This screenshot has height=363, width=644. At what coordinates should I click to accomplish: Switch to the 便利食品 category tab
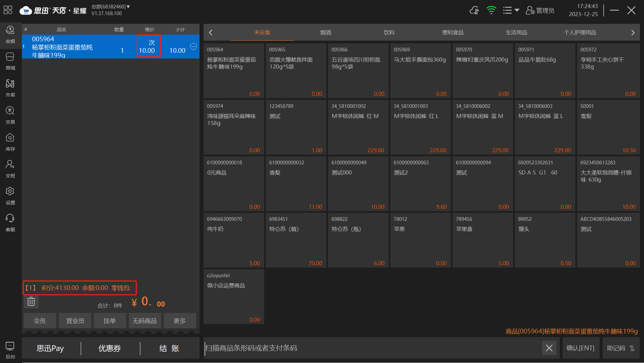pyautogui.click(x=453, y=33)
